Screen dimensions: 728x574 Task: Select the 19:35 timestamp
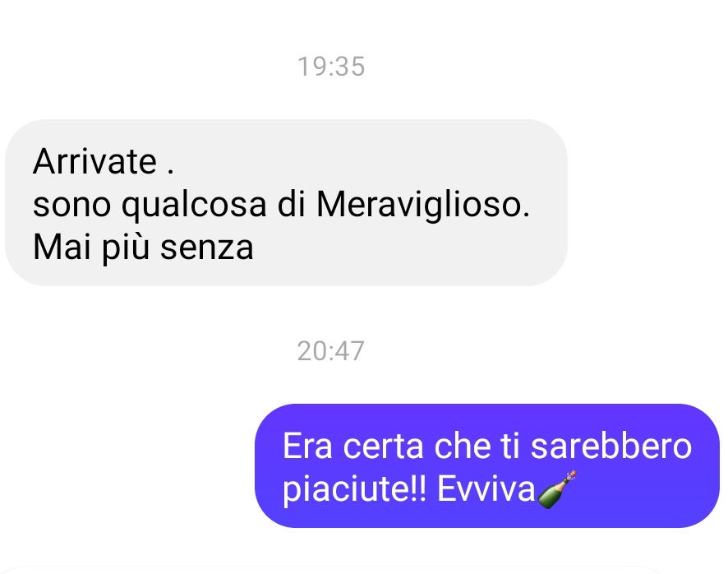[331, 67]
